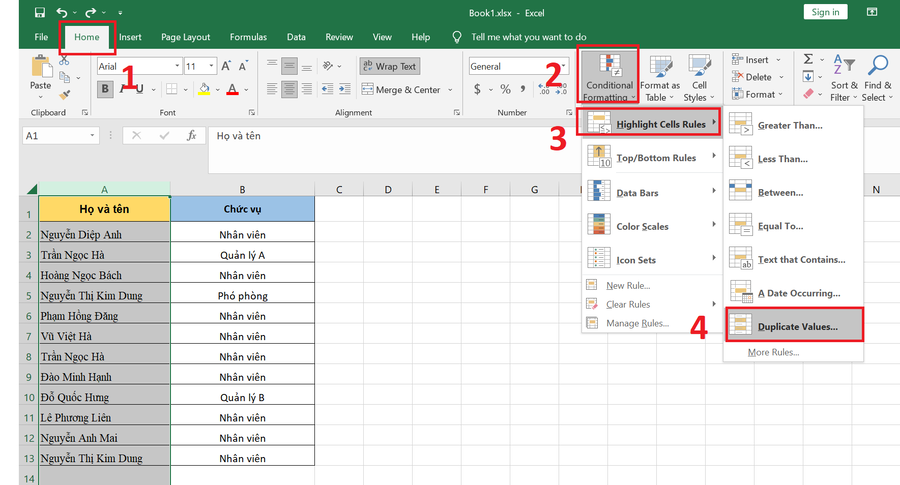This screenshot has width=900, height=485.
Task: Open Format as Table gallery
Action: (660, 79)
